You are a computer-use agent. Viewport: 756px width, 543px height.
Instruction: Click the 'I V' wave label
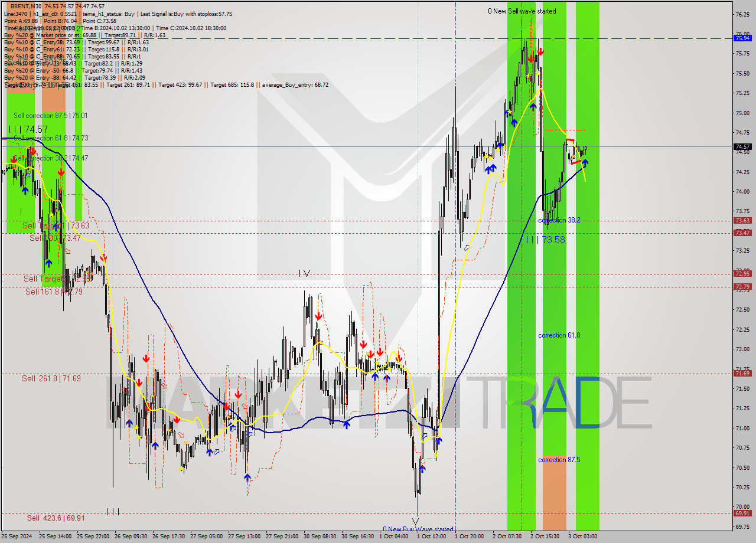tap(304, 273)
